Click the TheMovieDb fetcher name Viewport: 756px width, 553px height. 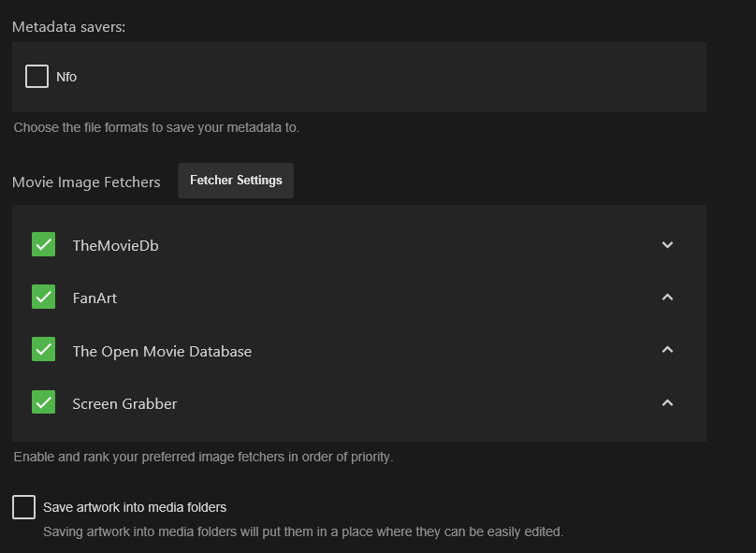pos(115,246)
